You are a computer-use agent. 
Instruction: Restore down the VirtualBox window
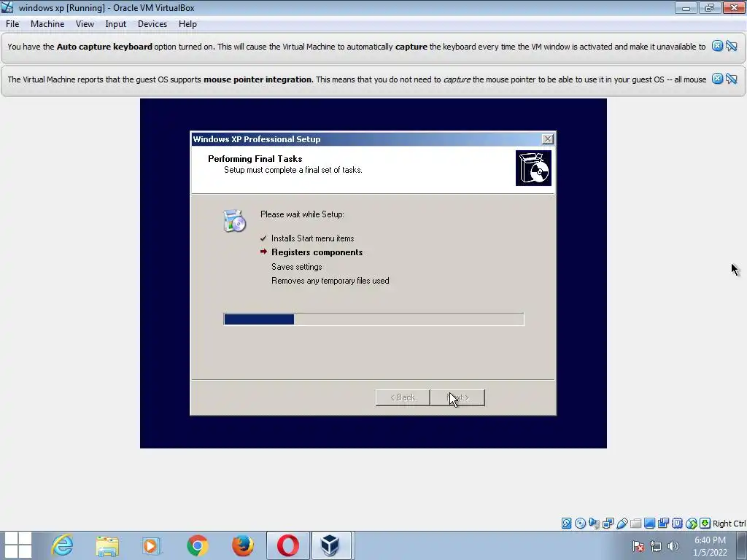[x=709, y=7]
